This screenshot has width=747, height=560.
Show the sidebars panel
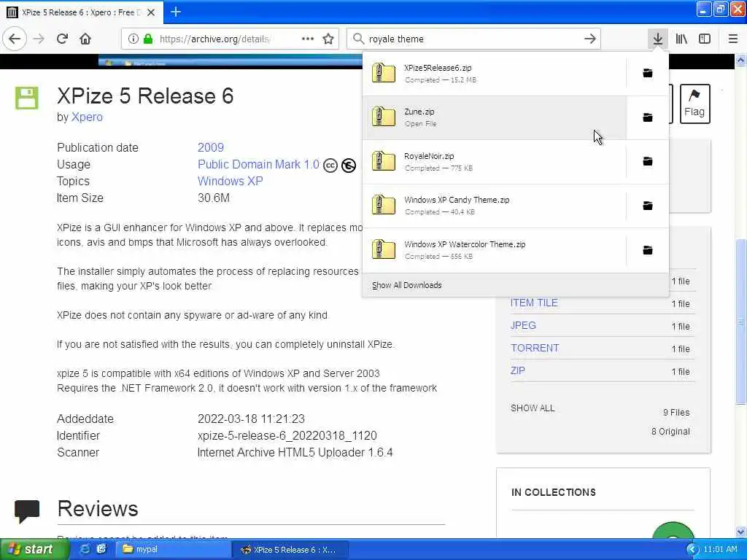point(705,39)
